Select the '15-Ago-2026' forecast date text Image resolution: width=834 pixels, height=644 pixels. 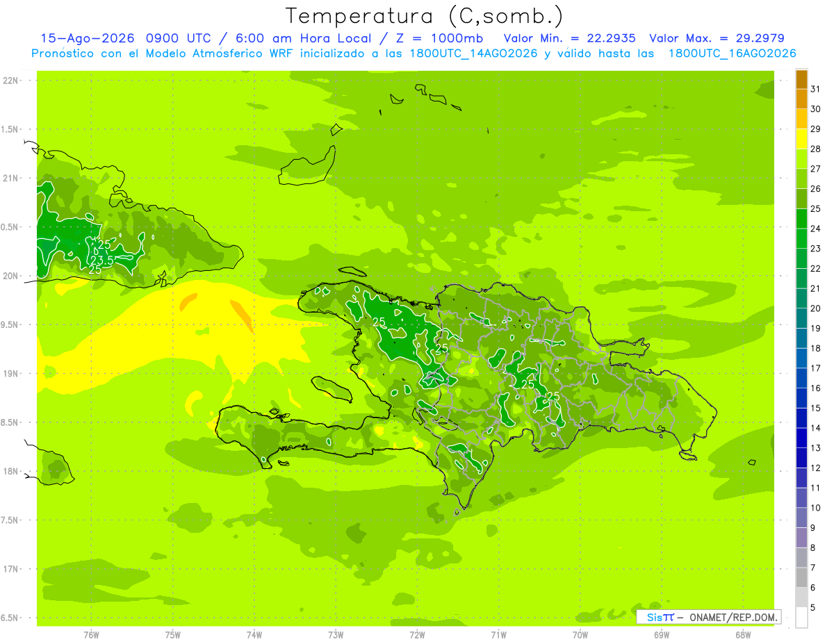click(x=87, y=38)
